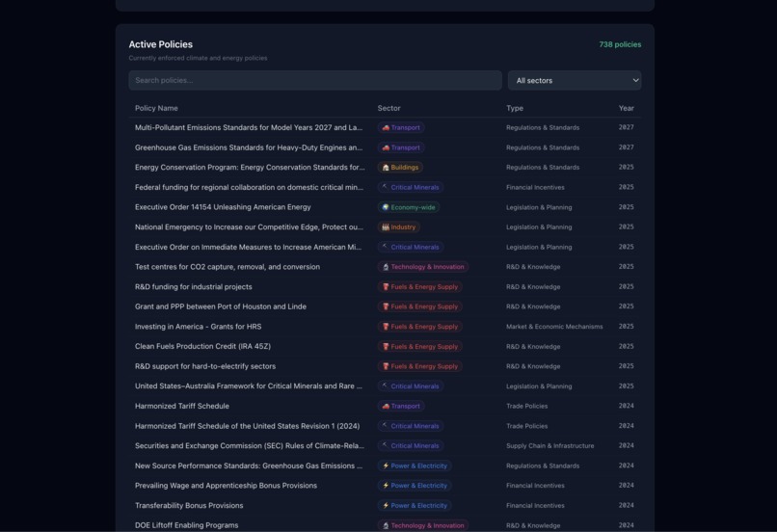Open Transferability Bonus Provisions policy

coord(189,505)
